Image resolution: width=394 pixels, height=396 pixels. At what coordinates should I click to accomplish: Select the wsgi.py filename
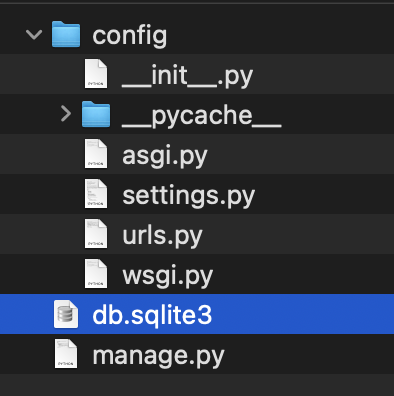(167, 276)
